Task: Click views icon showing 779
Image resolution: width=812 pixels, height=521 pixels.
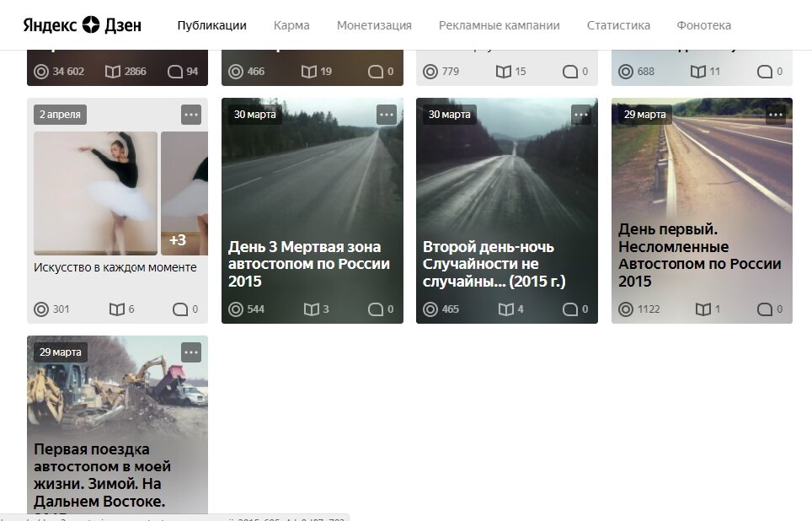Action: pos(430,72)
